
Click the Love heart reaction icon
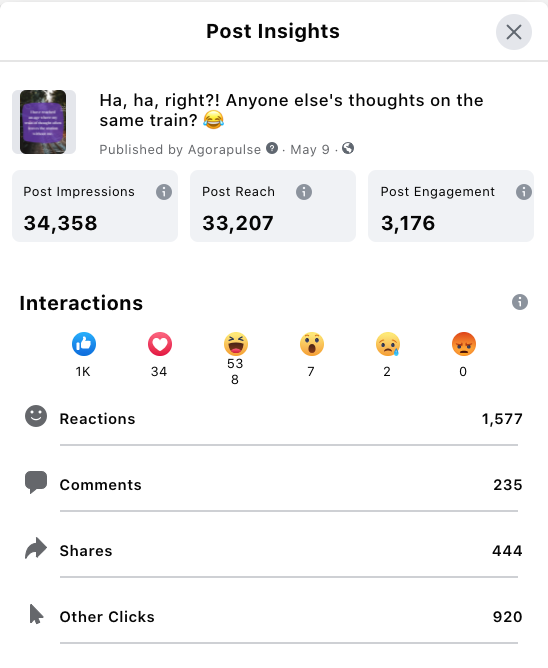click(160, 344)
